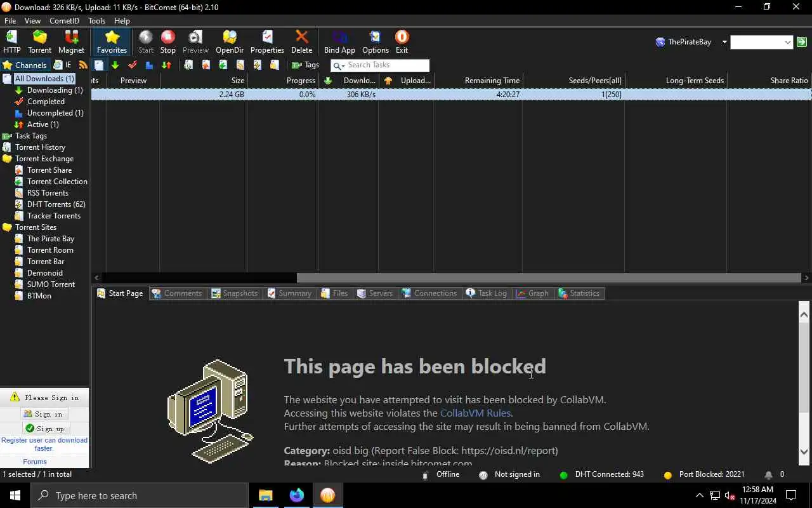
Task: Open File Explorer from the taskbar
Action: (x=266, y=495)
